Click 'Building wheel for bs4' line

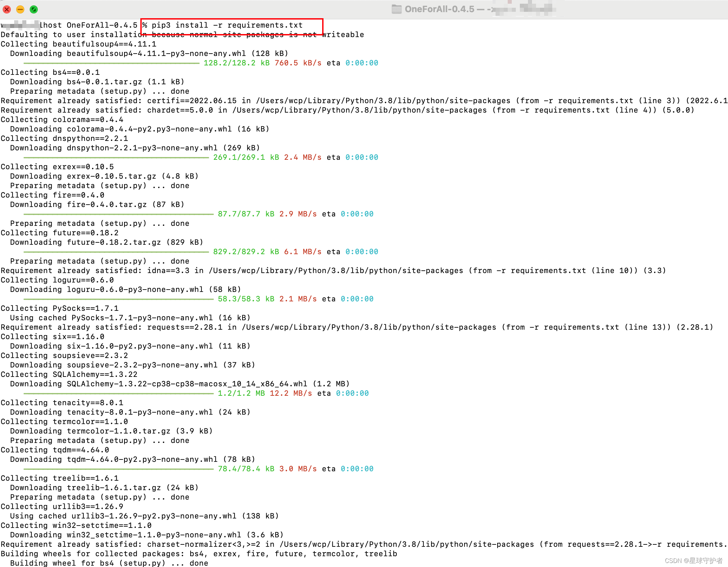(109, 563)
